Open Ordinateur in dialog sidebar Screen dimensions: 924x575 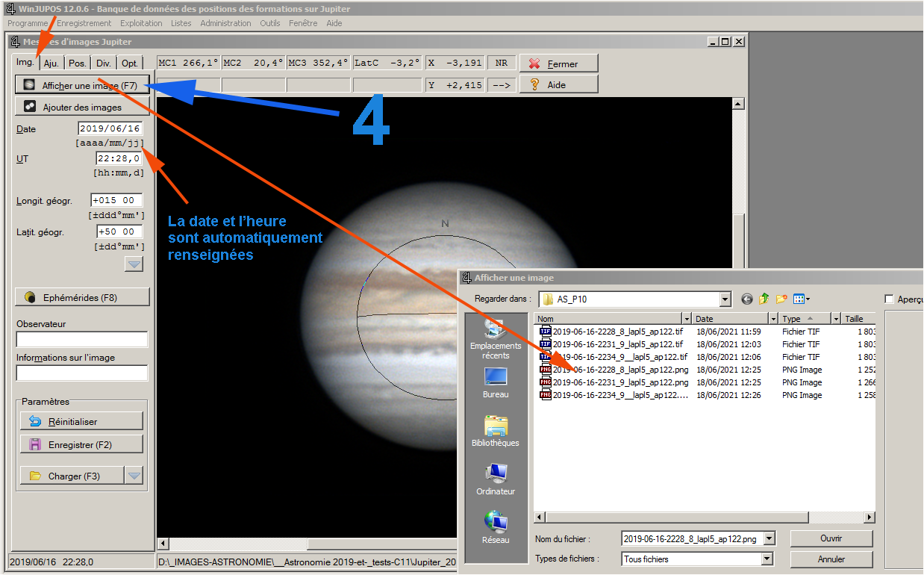pos(496,479)
